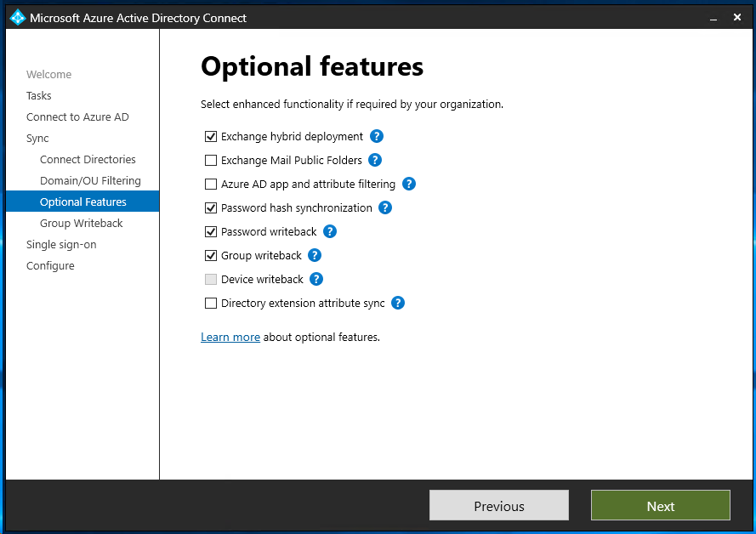The height and width of the screenshot is (534, 756).
Task: Enable Exchange Mail Public Folders
Action: [x=211, y=160]
